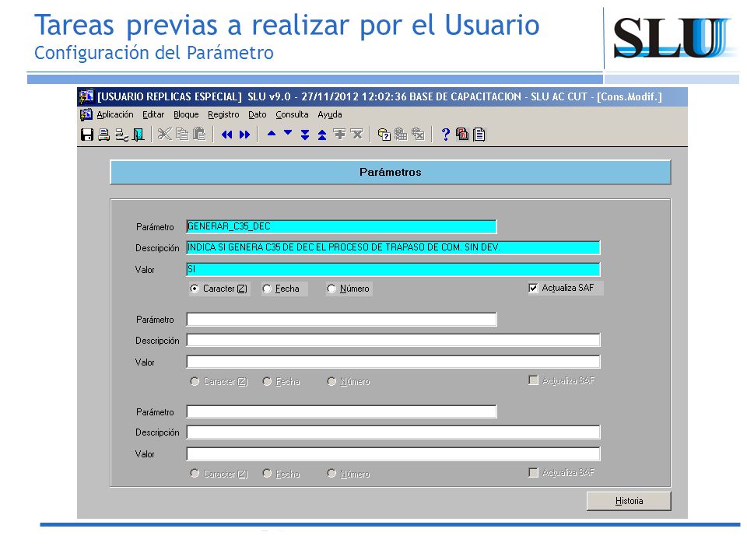The image size is (747, 560).
Task: Click the Save diskette icon in toolbar
Action: 86,135
